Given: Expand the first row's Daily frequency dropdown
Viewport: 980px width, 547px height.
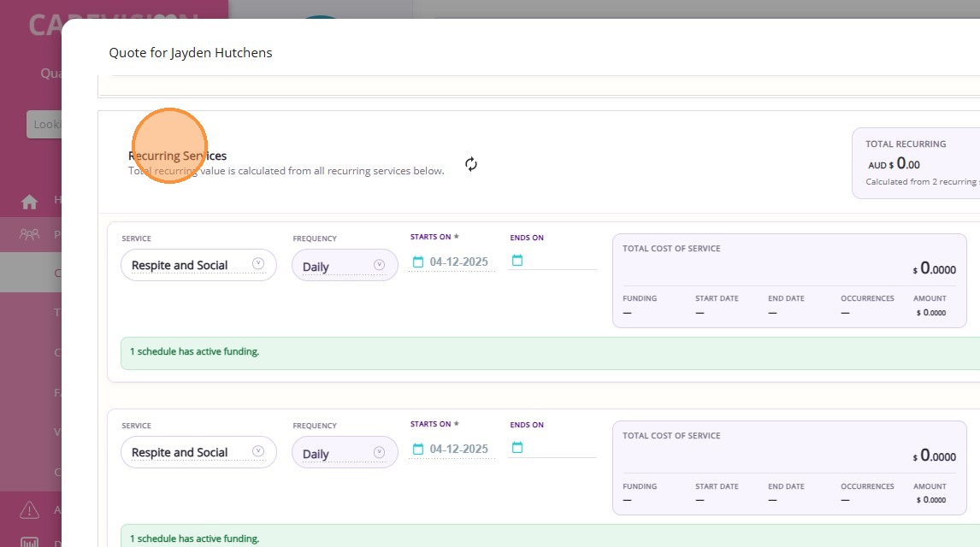Looking at the screenshot, I should (380, 265).
